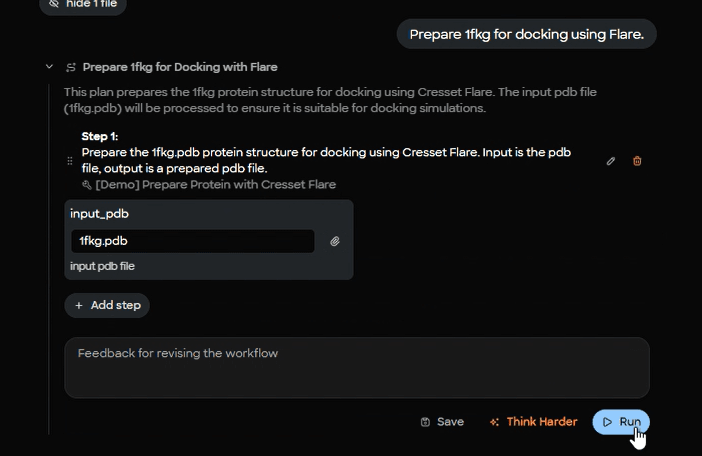Select the plan title "Prepare 1fkg for Docking with Flare"
702x456 pixels.
coord(180,67)
